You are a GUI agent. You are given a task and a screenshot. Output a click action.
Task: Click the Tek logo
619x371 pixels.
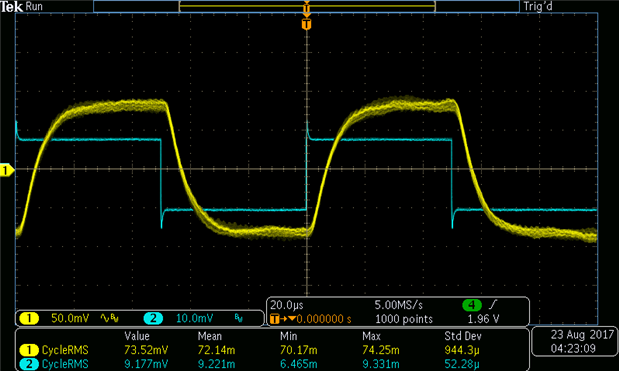[x=12, y=6]
